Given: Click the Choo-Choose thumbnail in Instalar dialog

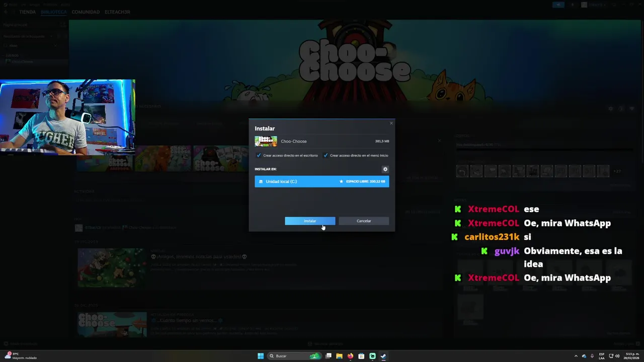Looking at the screenshot, I should [x=266, y=141].
